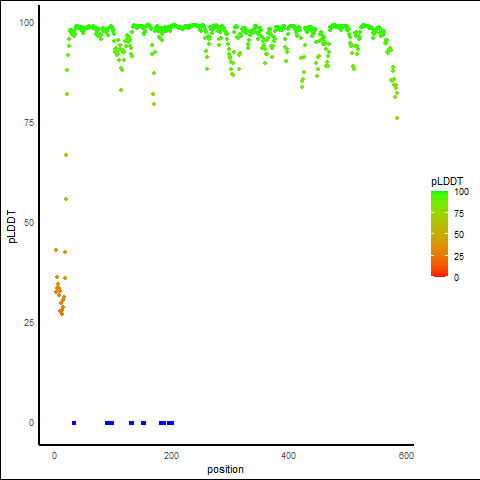The height and width of the screenshot is (480, 480).
Task: Click the rotated y-axis title 'pLDDT'
Action: pos(12,227)
